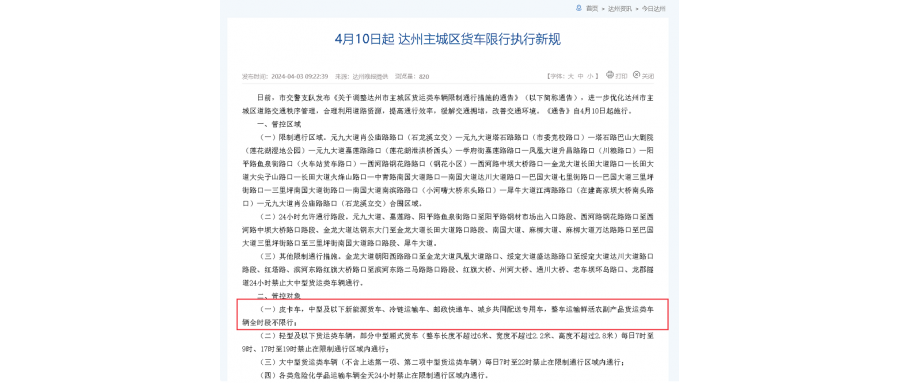The width and height of the screenshot is (900, 383).
Task: Click the paragraph starting （二）轻型及以下货运类车辆
Action: point(448,342)
